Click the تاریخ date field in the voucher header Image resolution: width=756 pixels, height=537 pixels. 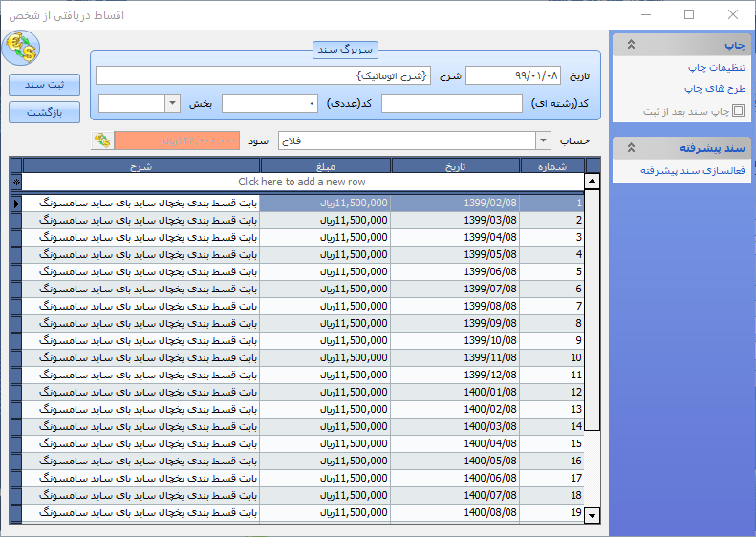[x=512, y=75]
